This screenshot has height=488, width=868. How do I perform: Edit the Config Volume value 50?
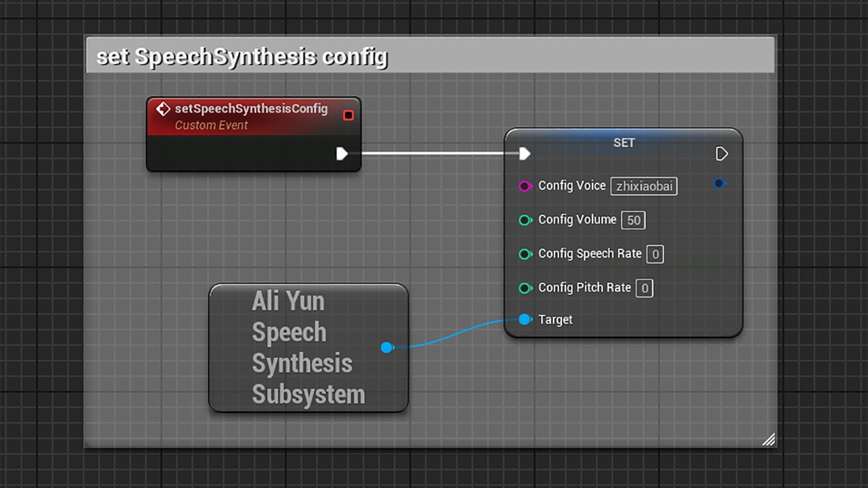coord(633,220)
